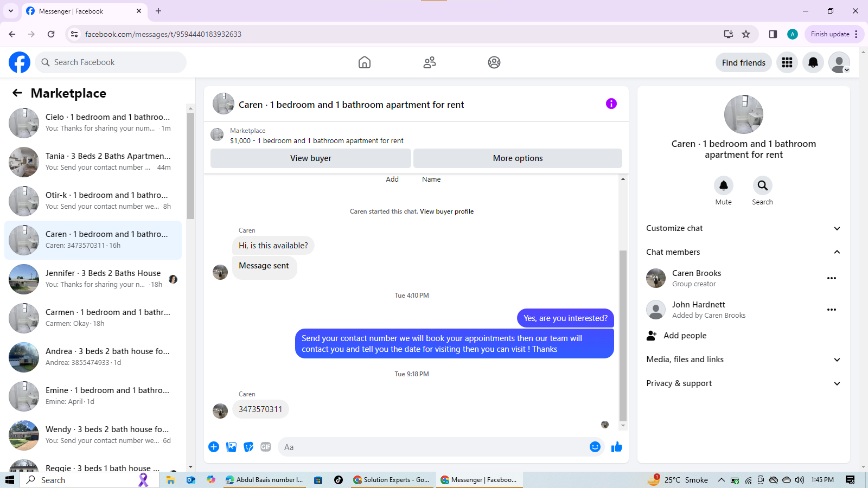Screen dimensions: 868x488
Task: Install app icon in address bar
Action: pyautogui.click(x=729, y=34)
